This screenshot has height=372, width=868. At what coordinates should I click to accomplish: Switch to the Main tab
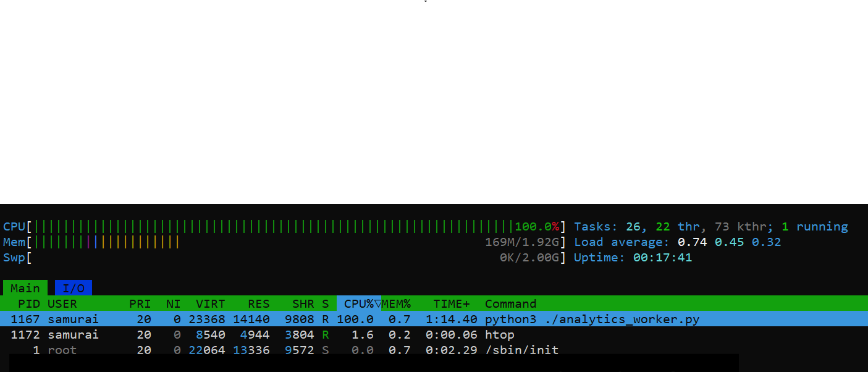(x=25, y=288)
